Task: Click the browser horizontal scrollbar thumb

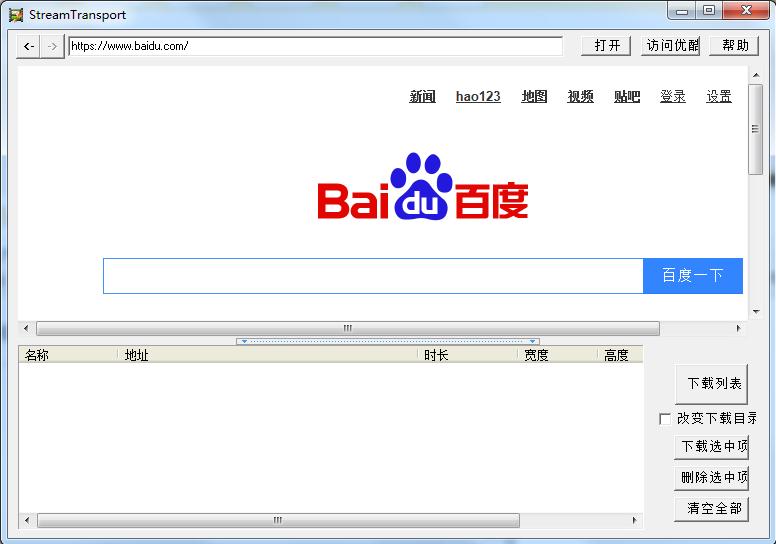Action: [348, 328]
